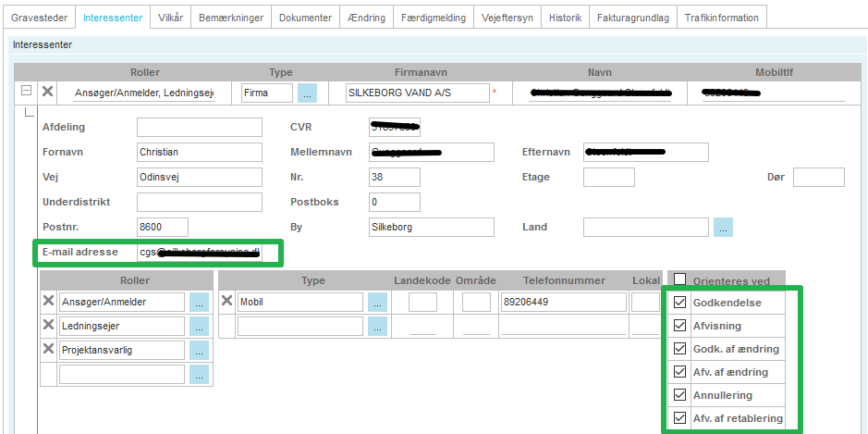
Task: Click the Postnr. field containing 8600
Action: coord(162,227)
